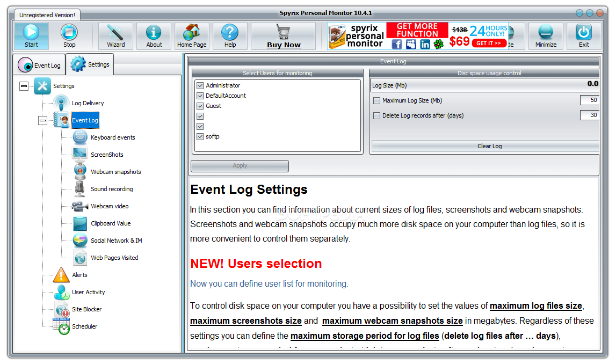
Task: Select Webcam snapshots tree item
Action: pyautogui.click(x=115, y=172)
